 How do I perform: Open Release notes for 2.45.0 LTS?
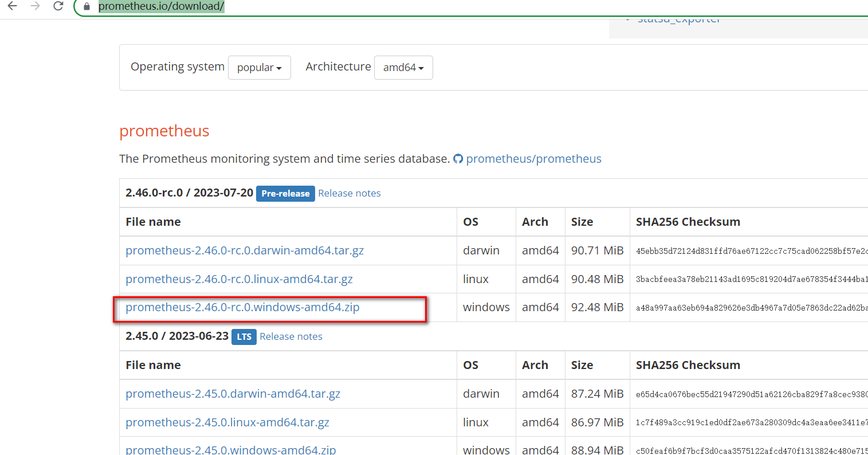pos(291,336)
